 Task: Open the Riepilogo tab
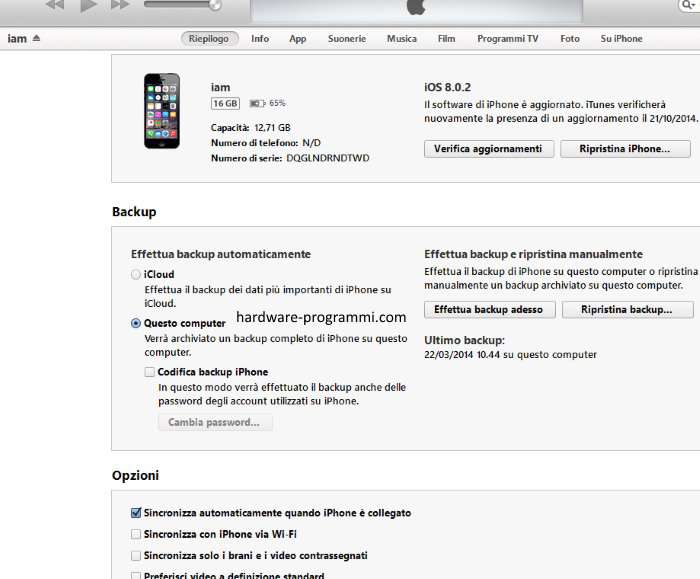[209, 39]
